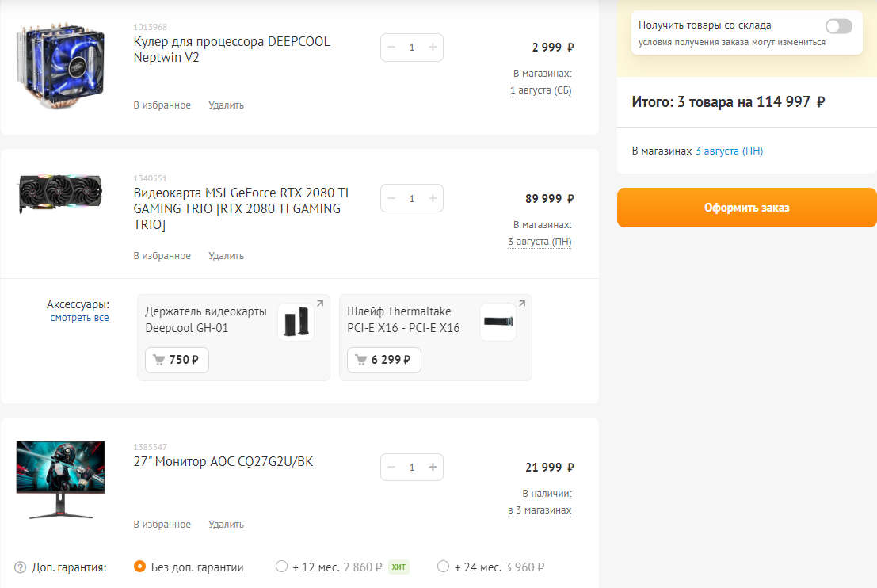877x588 pixels.
Task: Choose +24 months warranty option
Action: (x=443, y=567)
